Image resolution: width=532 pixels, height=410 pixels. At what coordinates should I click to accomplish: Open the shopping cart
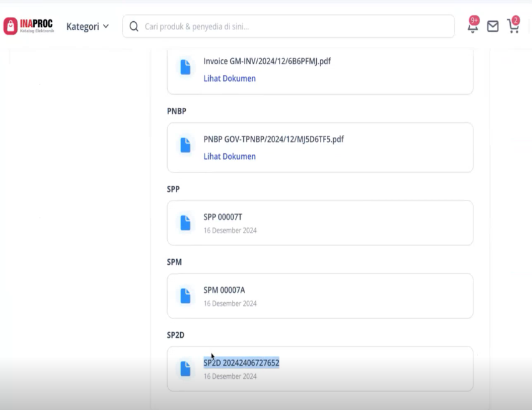[513, 26]
